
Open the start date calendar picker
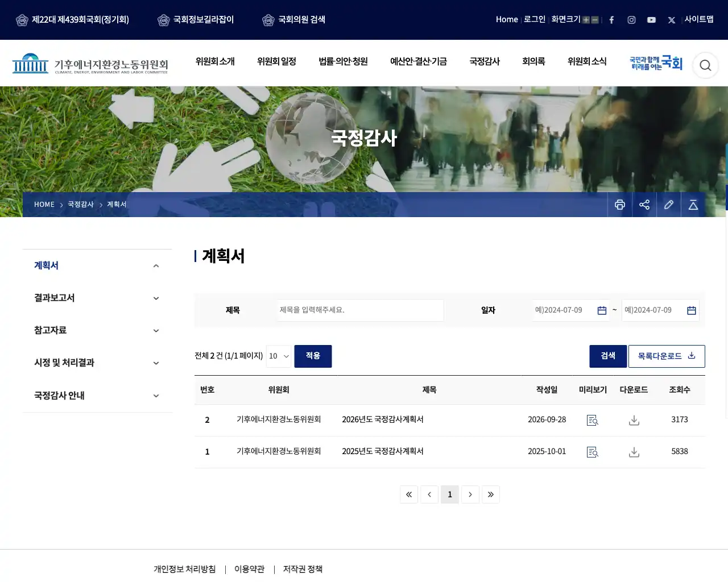click(x=602, y=310)
